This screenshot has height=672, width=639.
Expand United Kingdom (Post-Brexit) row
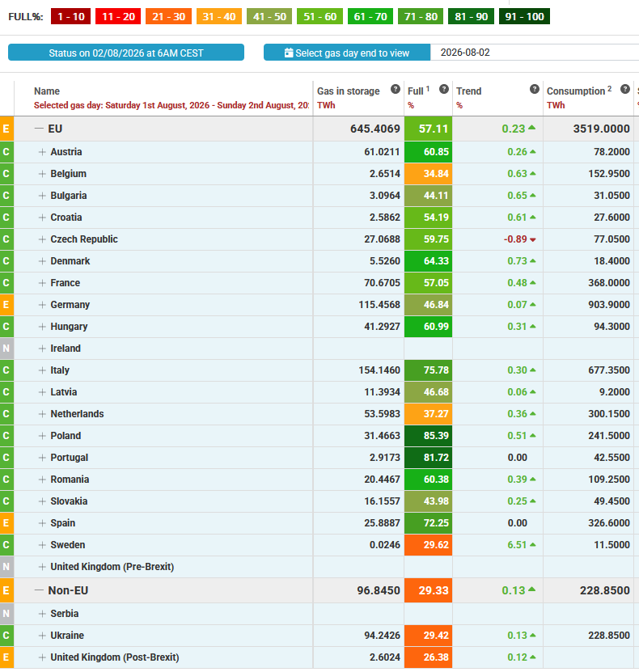[42, 657]
